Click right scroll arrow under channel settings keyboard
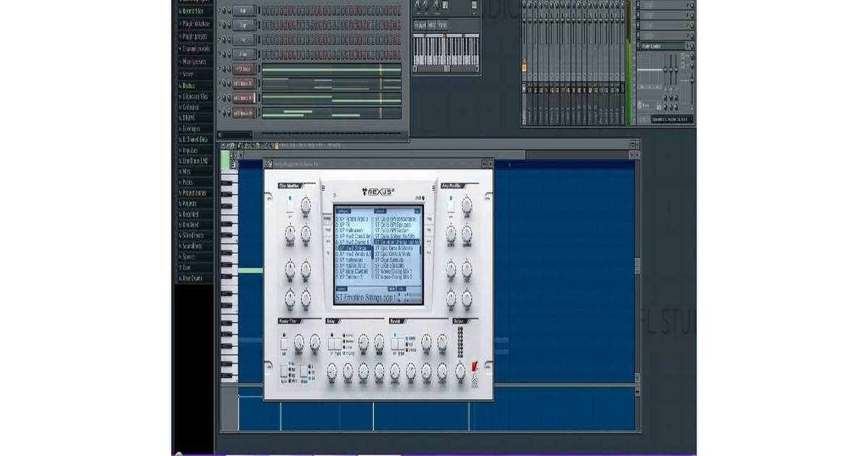 [477, 69]
